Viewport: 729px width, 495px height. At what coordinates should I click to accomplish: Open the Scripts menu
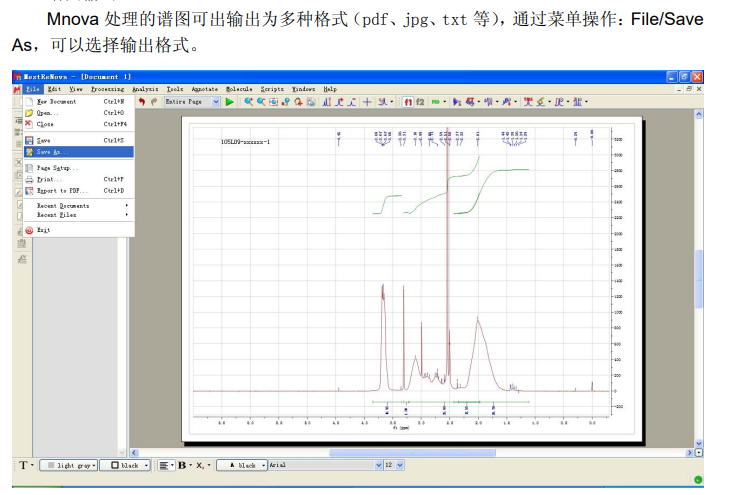272,89
